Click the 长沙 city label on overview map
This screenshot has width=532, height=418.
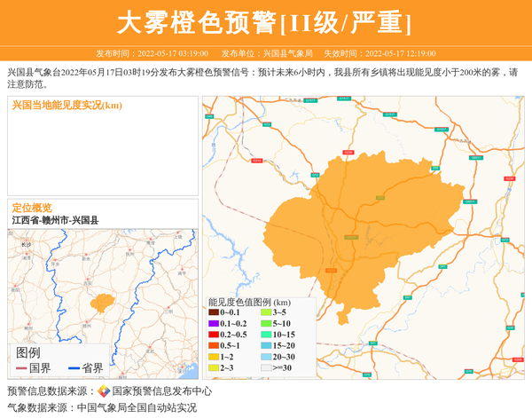pyautogui.click(x=26, y=245)
